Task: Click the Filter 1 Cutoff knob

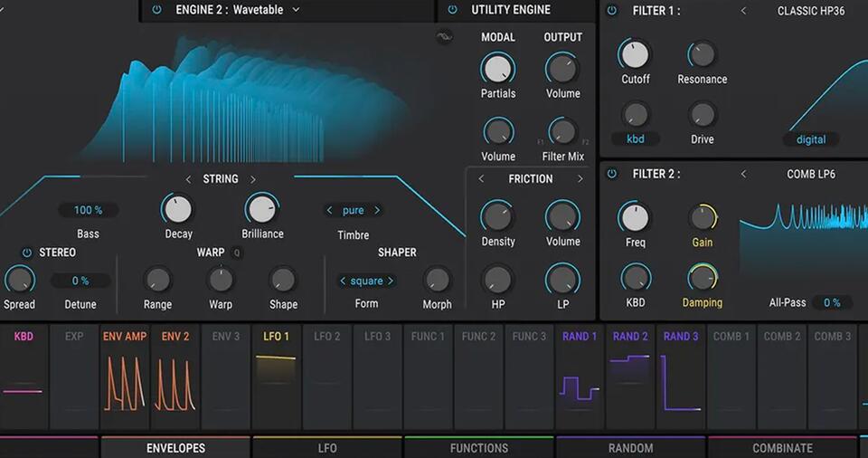Action: [x=635, y=54]
